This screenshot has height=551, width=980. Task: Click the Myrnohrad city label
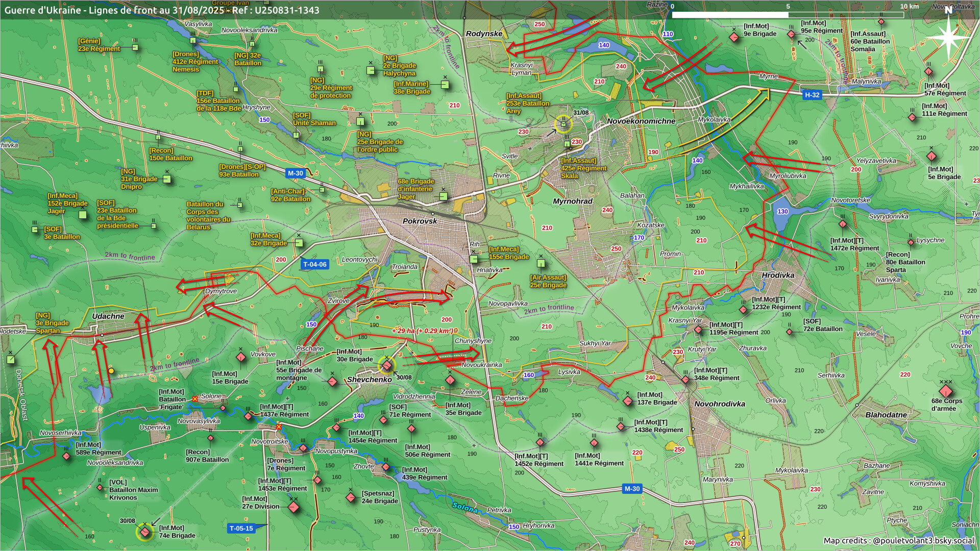coord(573,201)
